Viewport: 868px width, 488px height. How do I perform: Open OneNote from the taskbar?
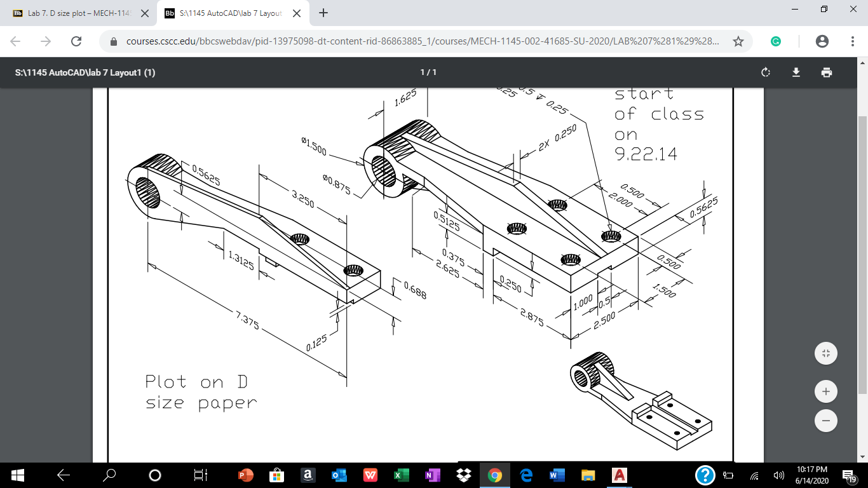pos(433,475)
